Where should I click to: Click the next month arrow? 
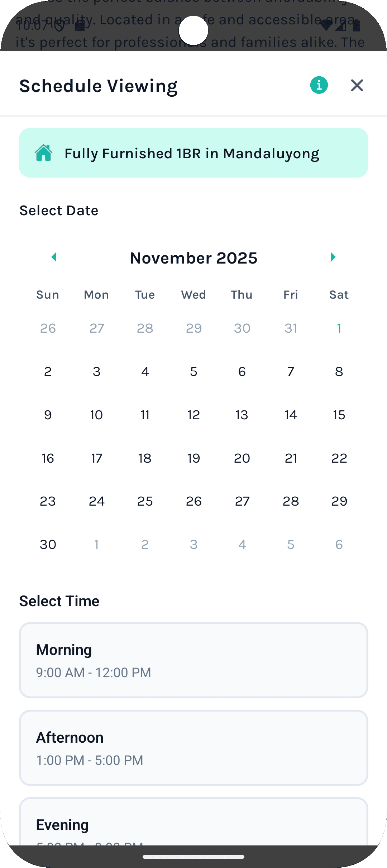pyautogui.click(x=333, y=257)
